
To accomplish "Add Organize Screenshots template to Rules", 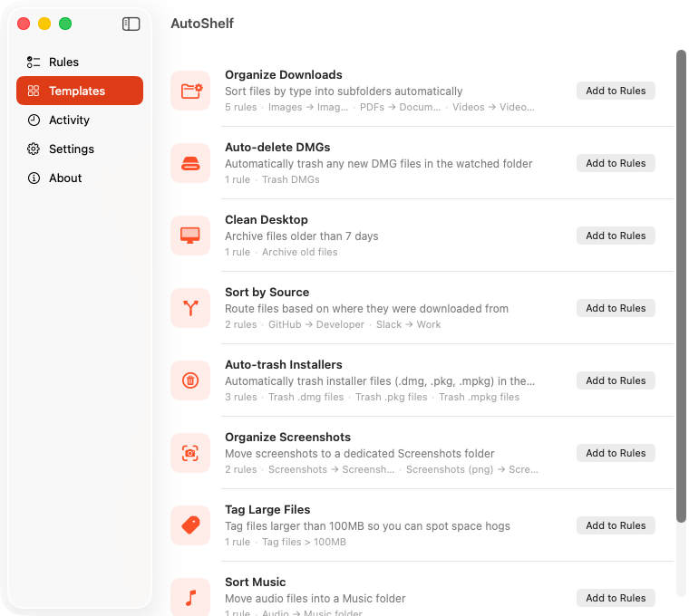I will coord(616,453).
